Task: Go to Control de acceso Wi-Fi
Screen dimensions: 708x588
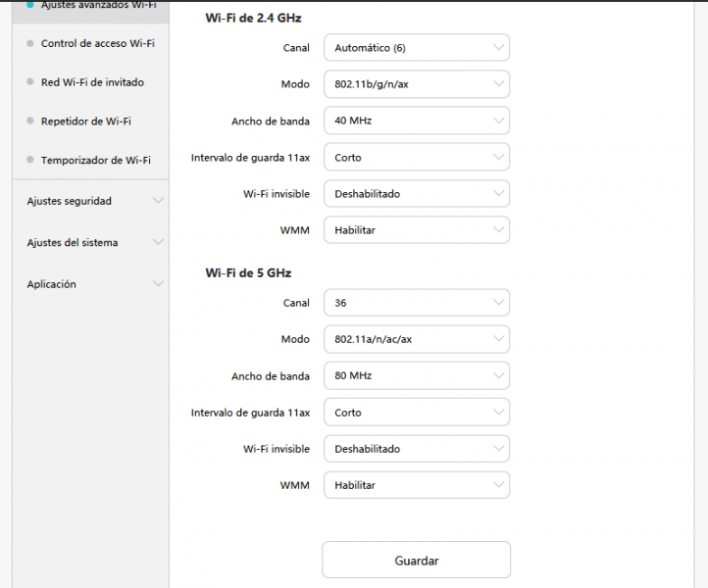Action: 97,43
